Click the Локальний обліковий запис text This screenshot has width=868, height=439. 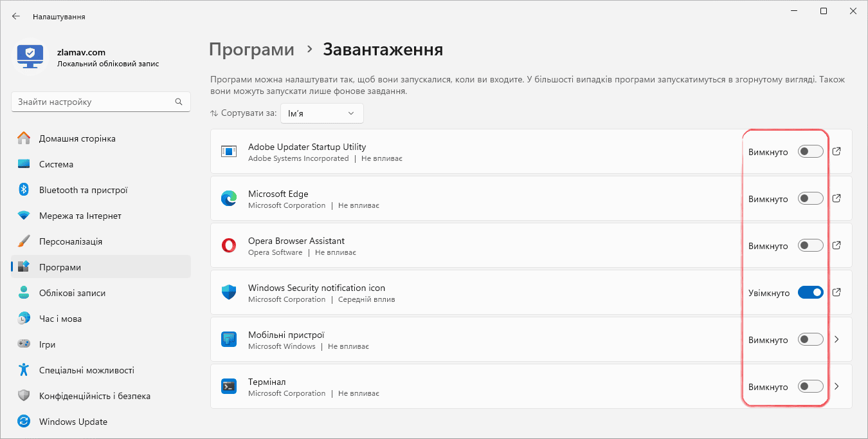pyautogui.click(x=108, y=64)
